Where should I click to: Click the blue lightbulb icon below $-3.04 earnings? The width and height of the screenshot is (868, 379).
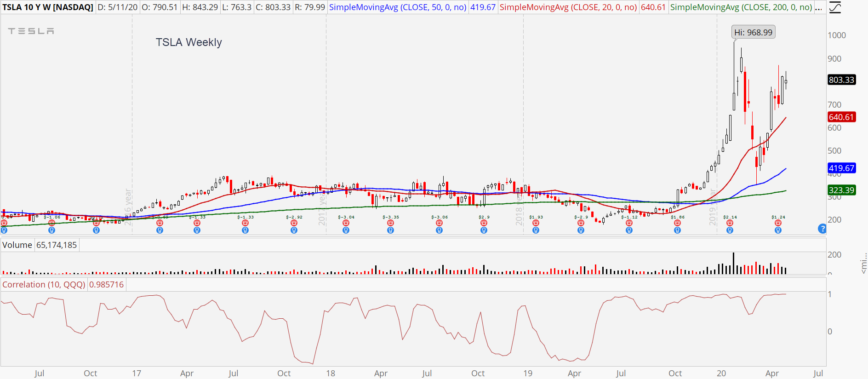tap(346, 230)
